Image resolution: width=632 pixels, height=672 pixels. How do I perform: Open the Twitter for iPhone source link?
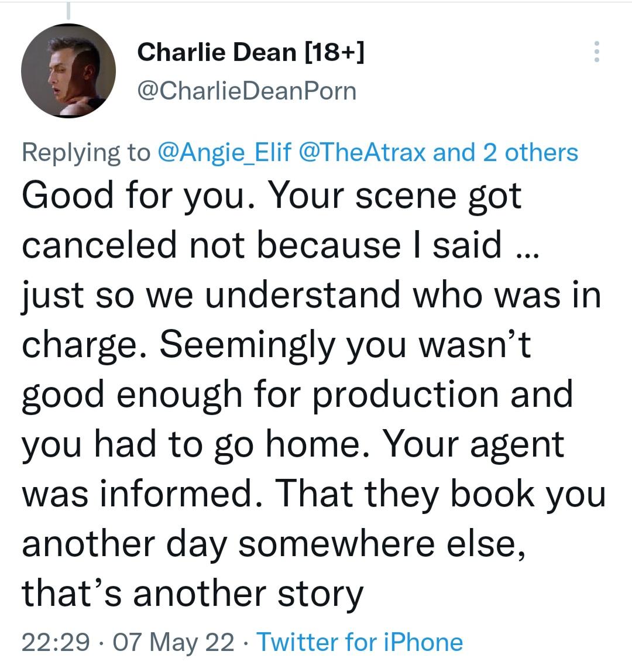[x=360, y=642]
